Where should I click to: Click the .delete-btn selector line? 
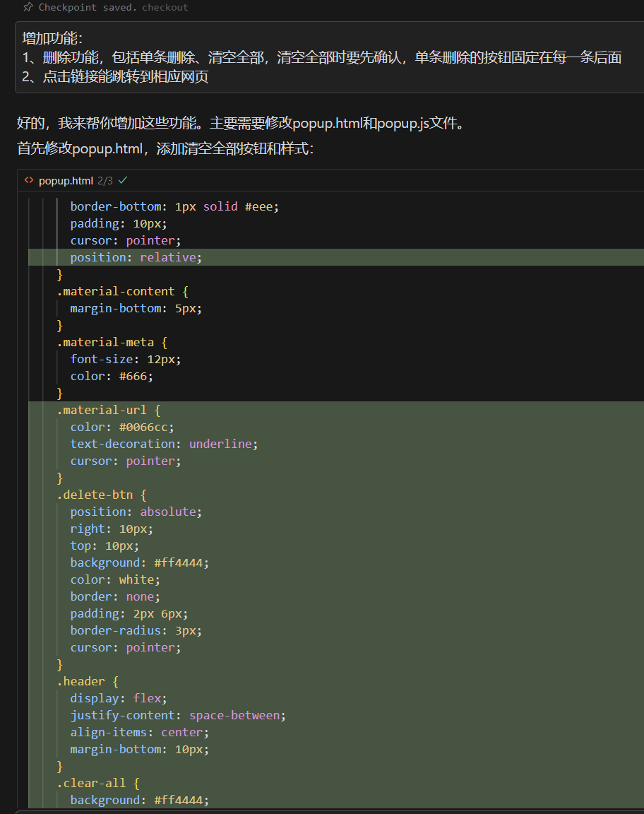(102, 495)
